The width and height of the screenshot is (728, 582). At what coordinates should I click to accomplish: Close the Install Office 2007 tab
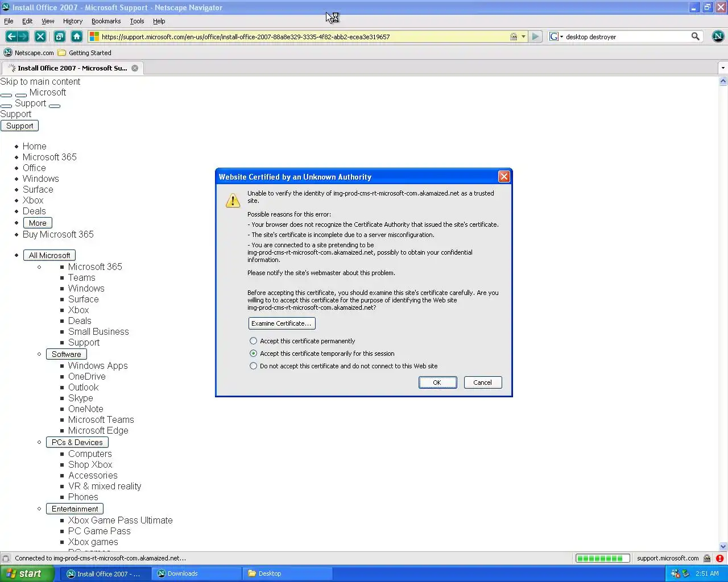pos(135,68)
